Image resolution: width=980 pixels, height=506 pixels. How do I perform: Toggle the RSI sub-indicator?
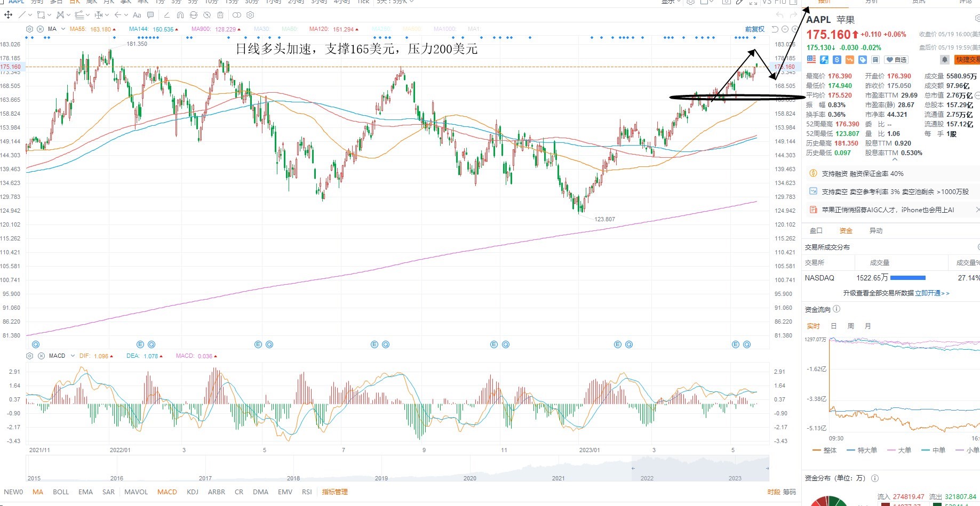click(x=307, y=492)
